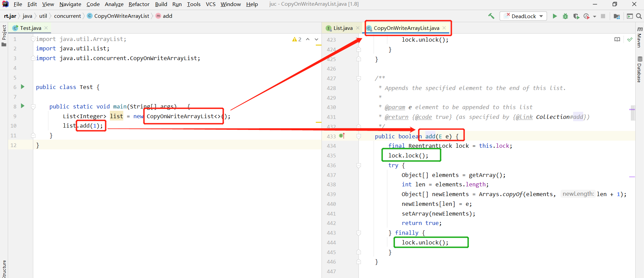Viewport: 644px width, 278px height.
Task: Click the grey Stop button in toolbar
Action: (x=603, y=16)
